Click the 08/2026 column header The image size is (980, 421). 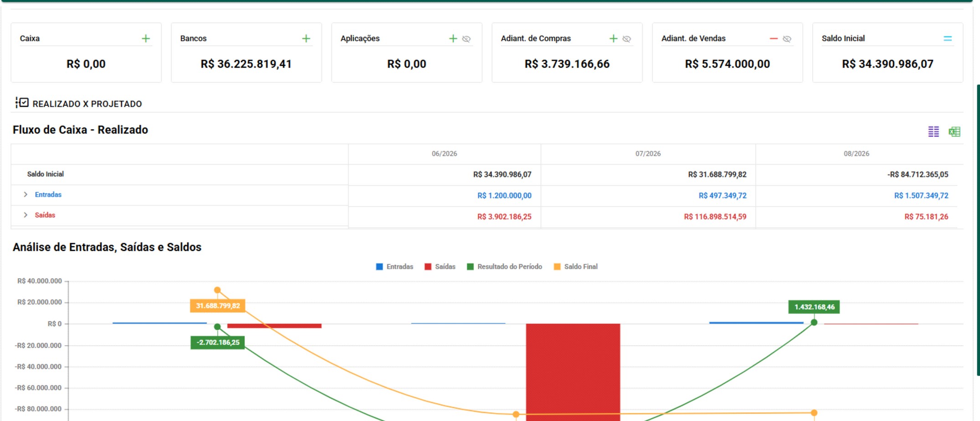pyautogui.click(x=856, y=154)
